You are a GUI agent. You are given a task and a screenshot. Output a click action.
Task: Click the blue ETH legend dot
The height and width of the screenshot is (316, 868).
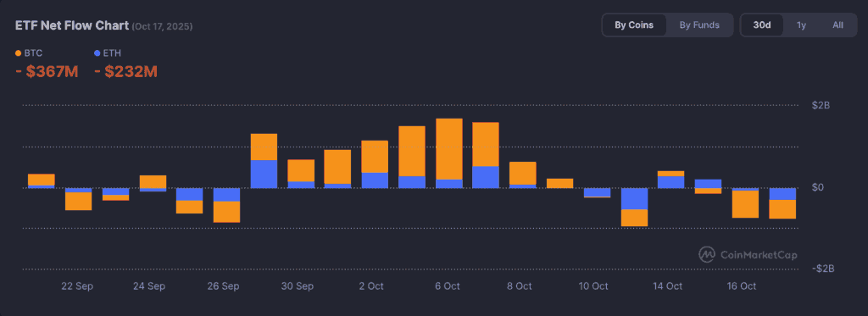97,53
